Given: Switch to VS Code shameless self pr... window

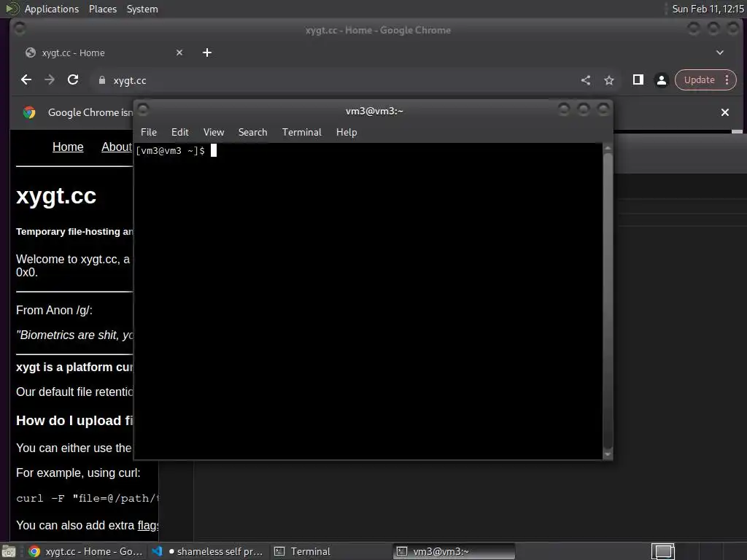Looking at the screenshot, I should click(208, 551).
